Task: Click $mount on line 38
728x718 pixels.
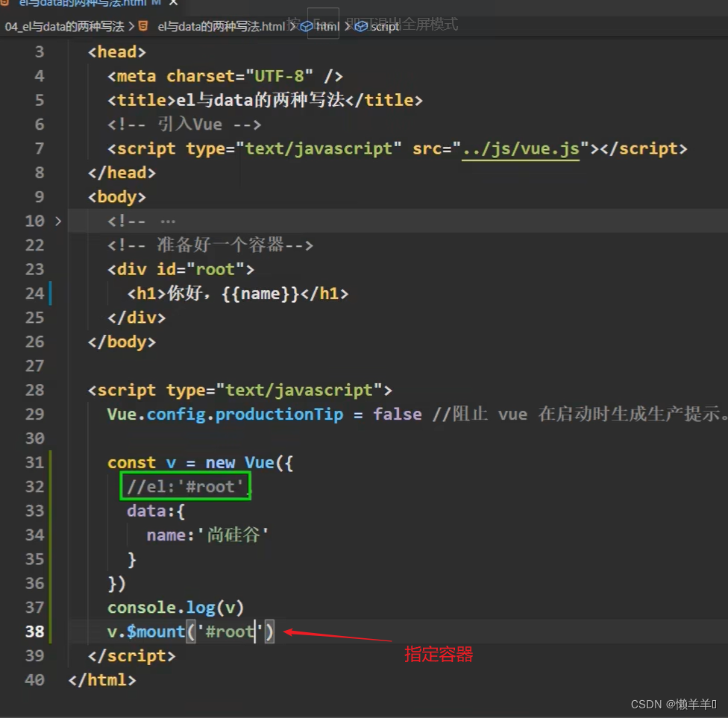Action: tap(156, 632)
